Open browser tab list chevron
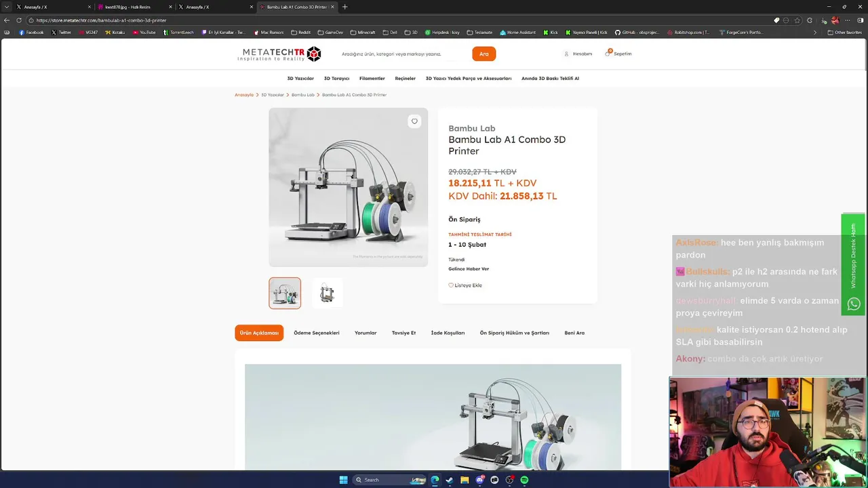This screenshot has width=868, height=488. 7,7
